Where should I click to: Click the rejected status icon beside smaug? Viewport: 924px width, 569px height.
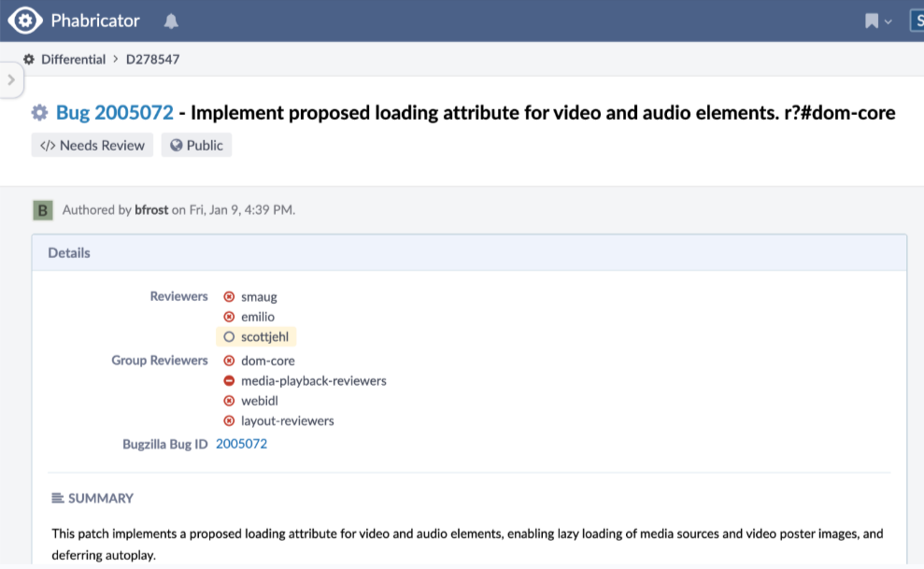229,296
